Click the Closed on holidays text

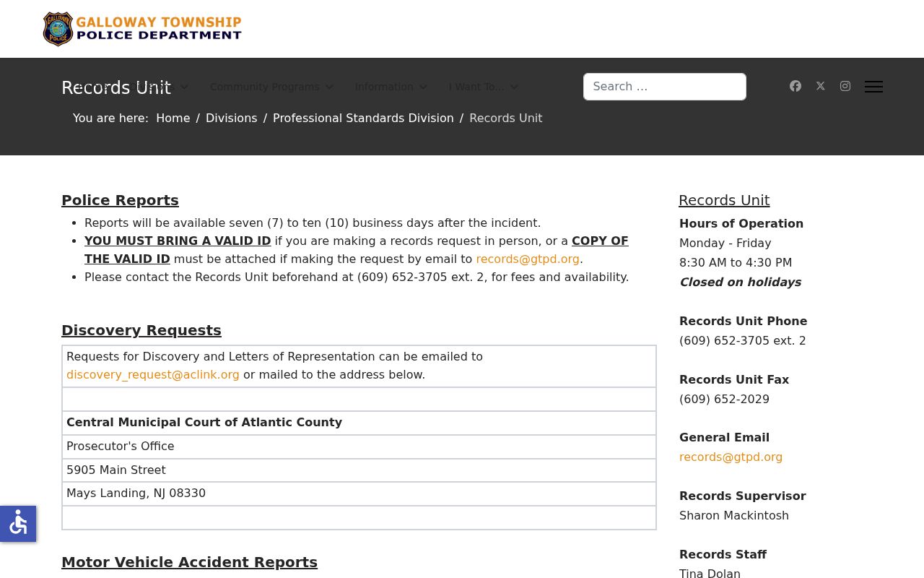click(x=740, y=282)
